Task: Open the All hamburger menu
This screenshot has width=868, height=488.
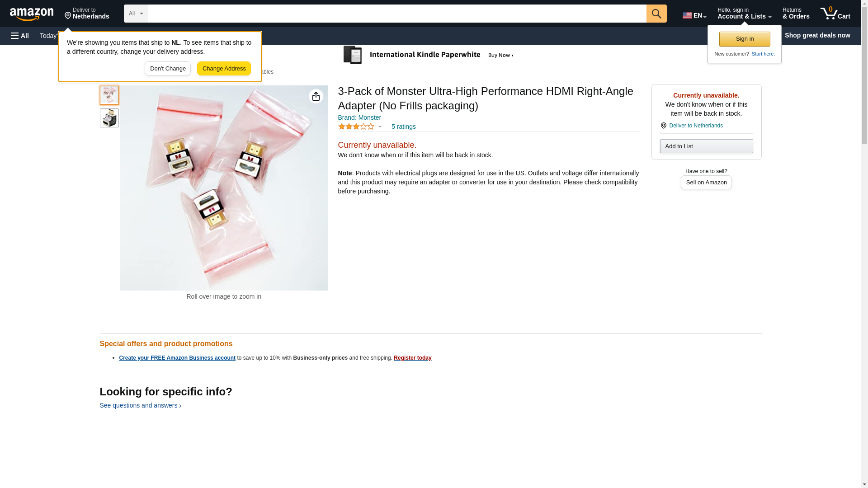Action: [x=20, y=36]
